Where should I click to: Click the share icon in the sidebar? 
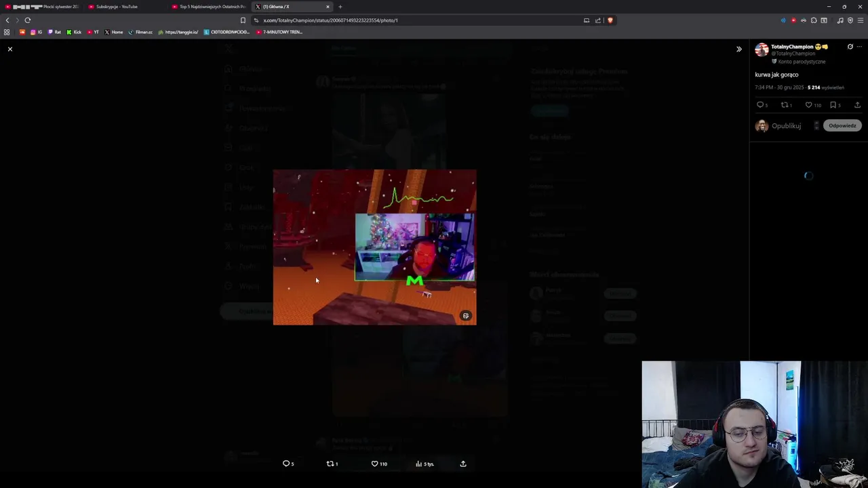(857, 105)
